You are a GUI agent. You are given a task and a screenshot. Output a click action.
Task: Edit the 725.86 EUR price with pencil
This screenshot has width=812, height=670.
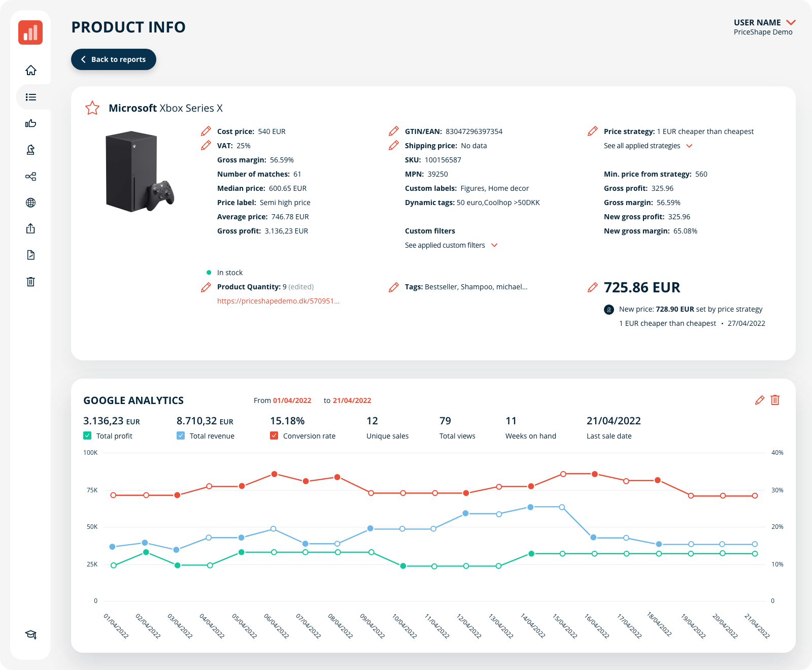point(593,287)
